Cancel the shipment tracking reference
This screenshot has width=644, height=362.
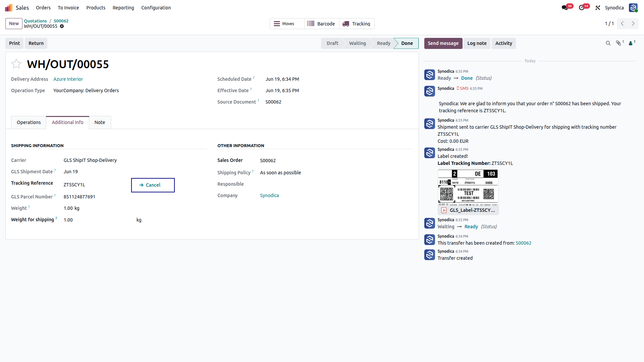[153, 185]
